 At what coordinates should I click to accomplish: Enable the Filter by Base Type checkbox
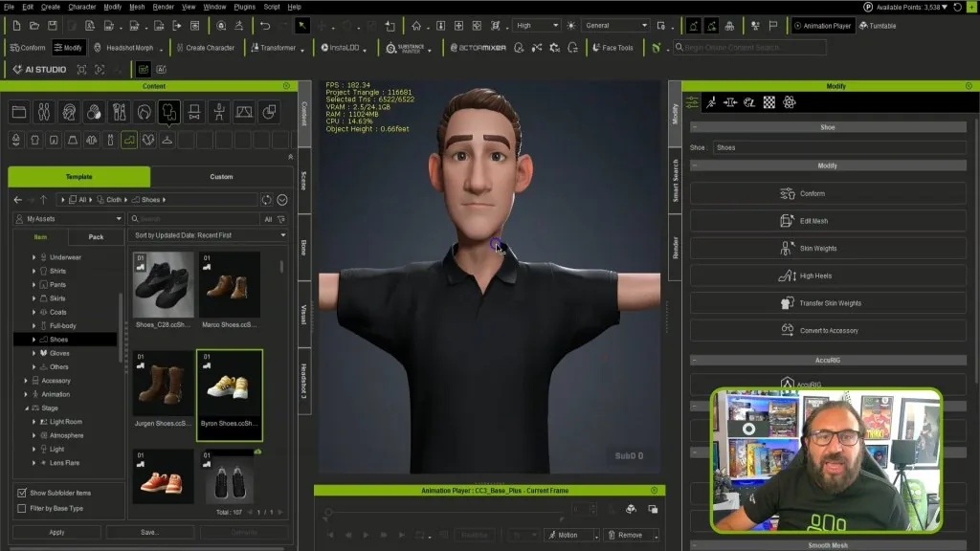coord(22,509)
